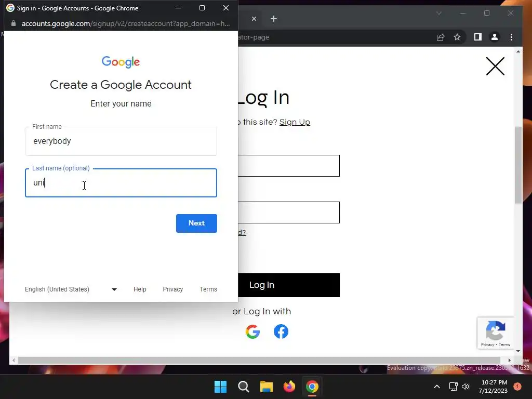
Task: Open the Privacy link in Google popup
Action: click(172, 289)
